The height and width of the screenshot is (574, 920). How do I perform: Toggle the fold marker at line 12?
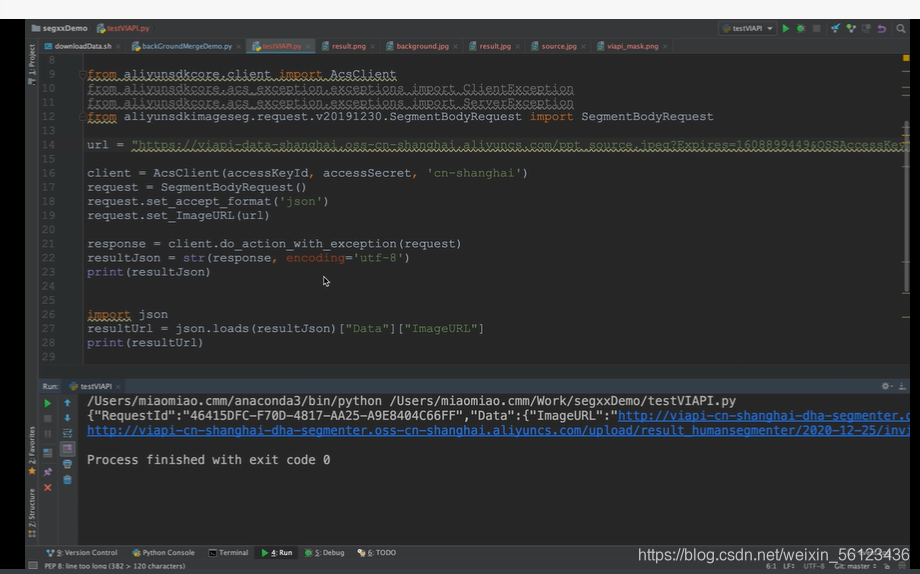[x=83, y=117]
